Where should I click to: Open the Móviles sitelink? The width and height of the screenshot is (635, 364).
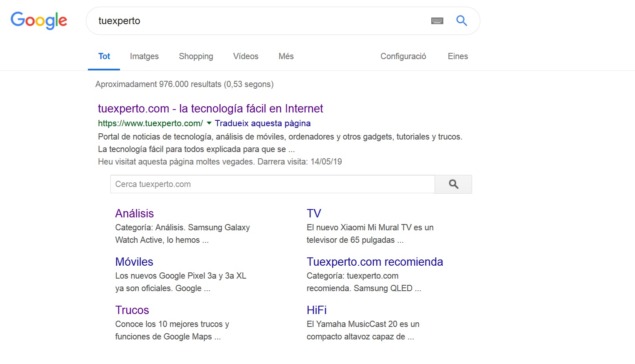click(x=134, y=262)
